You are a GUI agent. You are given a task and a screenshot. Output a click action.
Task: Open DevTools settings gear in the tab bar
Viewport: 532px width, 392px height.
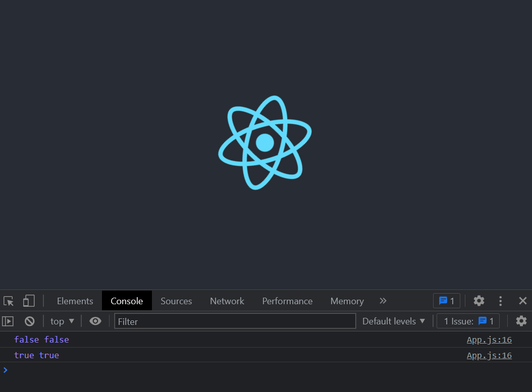click(x=478, y=301)
